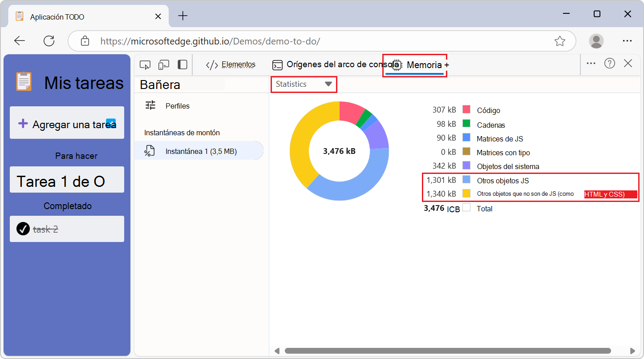Click the Código color swatch

coord(466,109)
